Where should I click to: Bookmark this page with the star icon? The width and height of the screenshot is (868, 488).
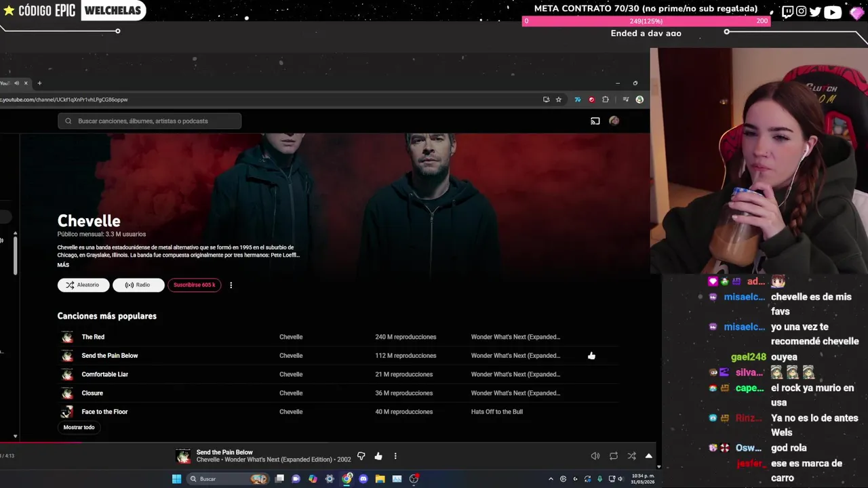click(x=559, y=100)
